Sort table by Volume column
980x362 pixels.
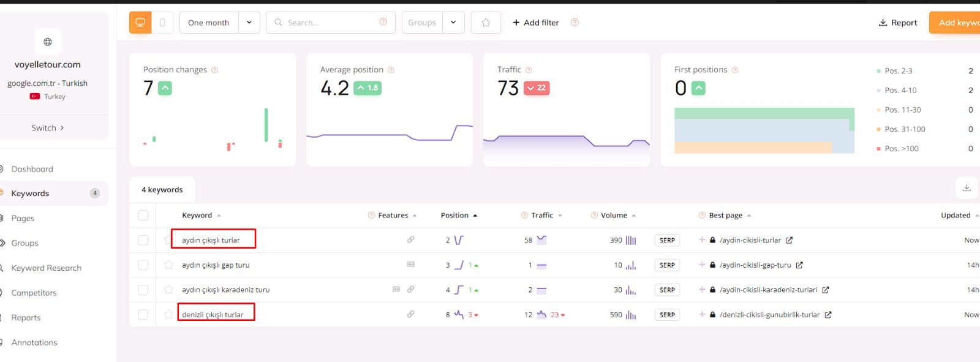614,215
